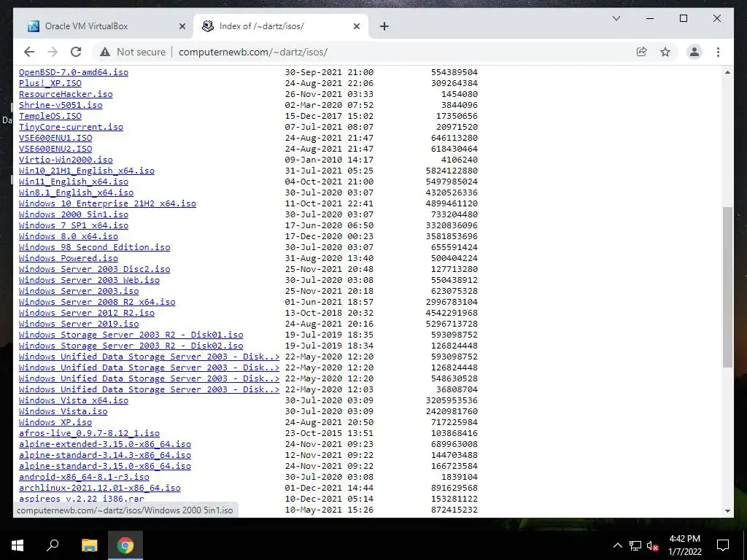Click the Shrine-v5051.iso link
Screen dimensions: 747x560
pyautogui.click(x=61, y=105)
